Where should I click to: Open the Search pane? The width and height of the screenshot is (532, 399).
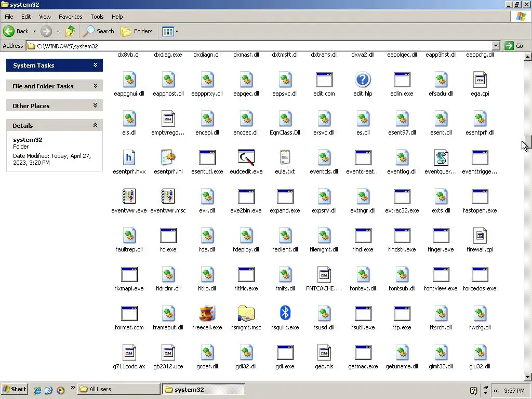[x=99, y=31]
